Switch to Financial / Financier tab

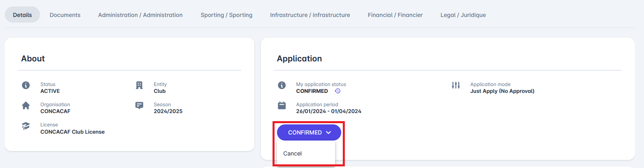(395, 15)
